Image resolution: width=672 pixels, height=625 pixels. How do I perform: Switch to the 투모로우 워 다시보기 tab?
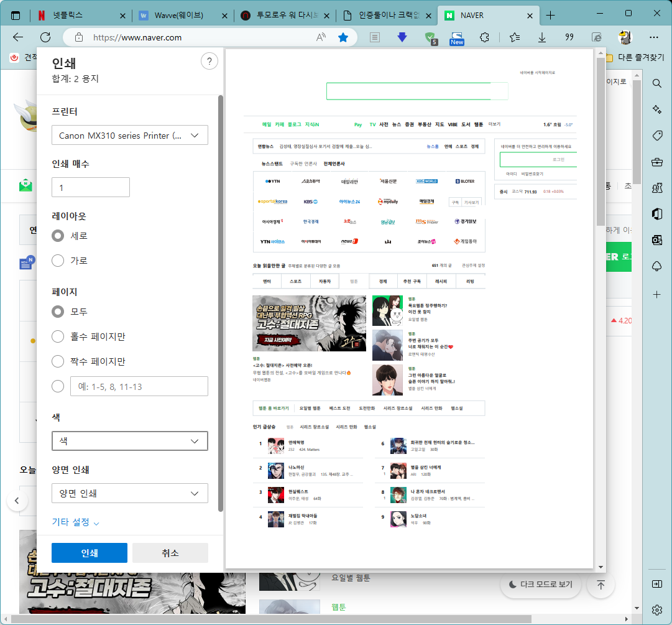pyautogui.click(x=285, y=16)
